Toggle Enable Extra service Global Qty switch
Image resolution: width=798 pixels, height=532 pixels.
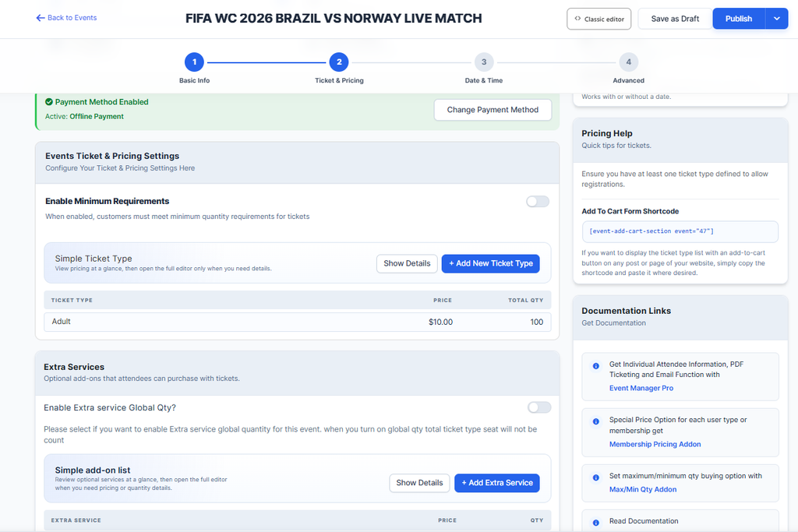click(539, 407)
